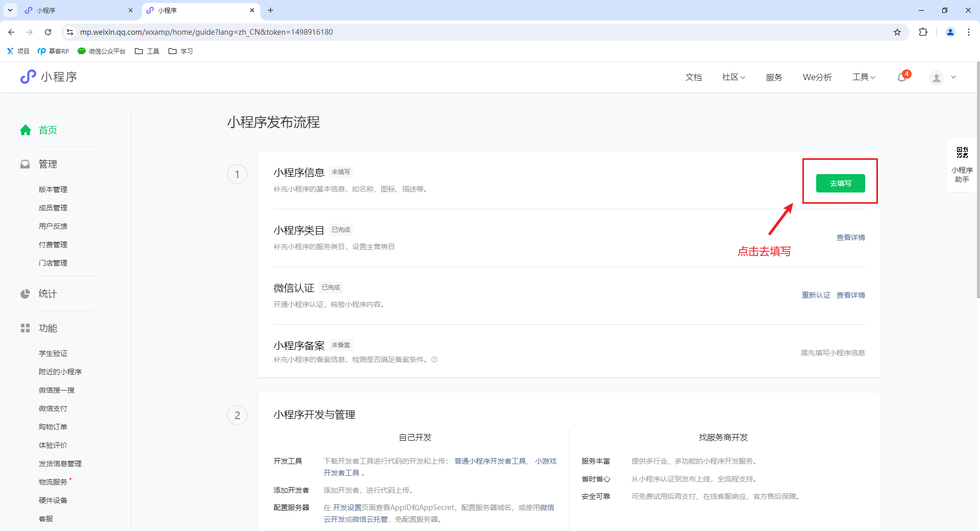Open the 开发设置 link
980x531 pixels.
coord(347,508)
